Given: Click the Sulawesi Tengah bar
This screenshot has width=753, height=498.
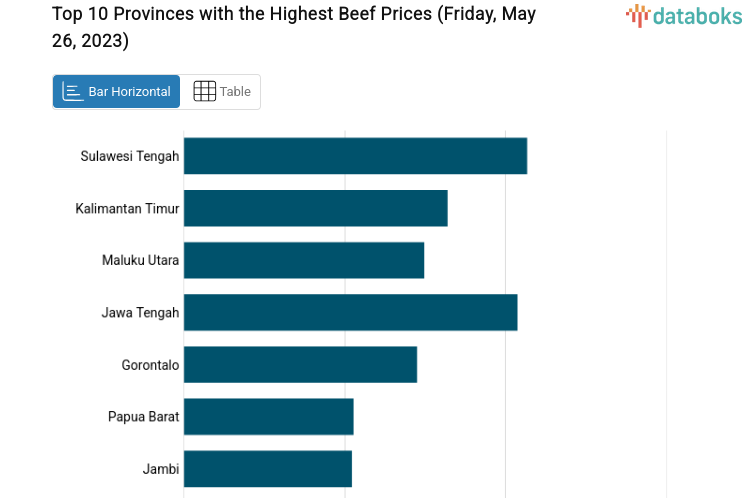Looking at the screenshot, I should coord(355,156).
